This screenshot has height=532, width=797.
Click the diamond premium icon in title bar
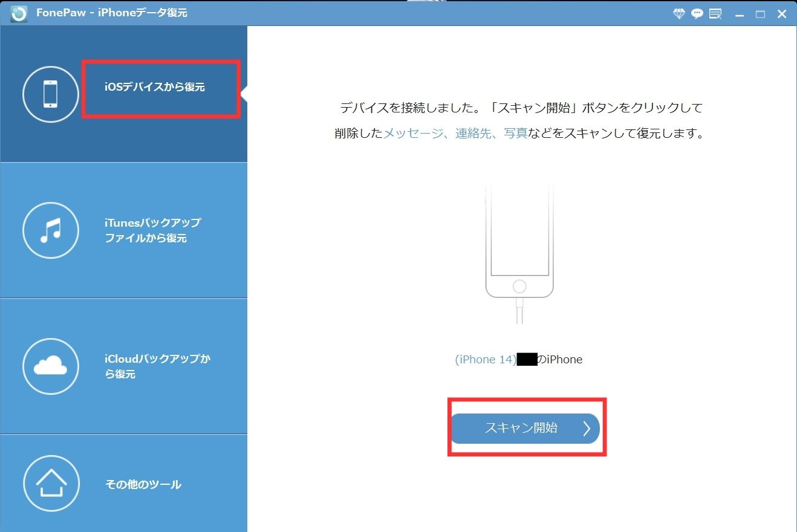(x=679, y=13)
